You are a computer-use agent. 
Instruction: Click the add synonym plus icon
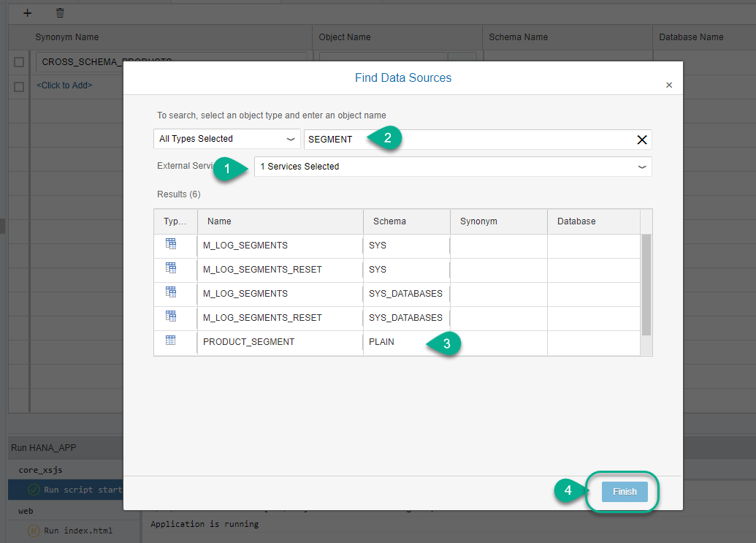tap(28, 13)
